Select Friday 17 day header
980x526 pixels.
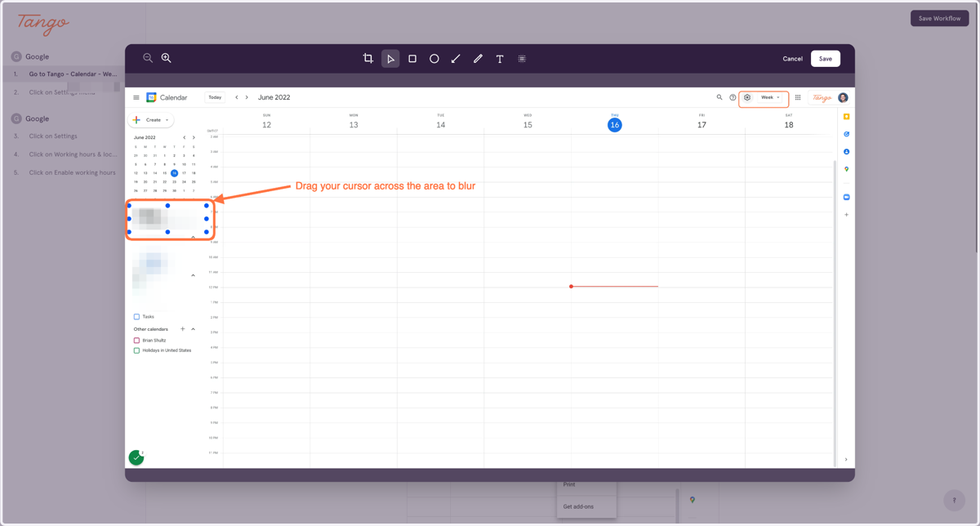pos(702,123)
